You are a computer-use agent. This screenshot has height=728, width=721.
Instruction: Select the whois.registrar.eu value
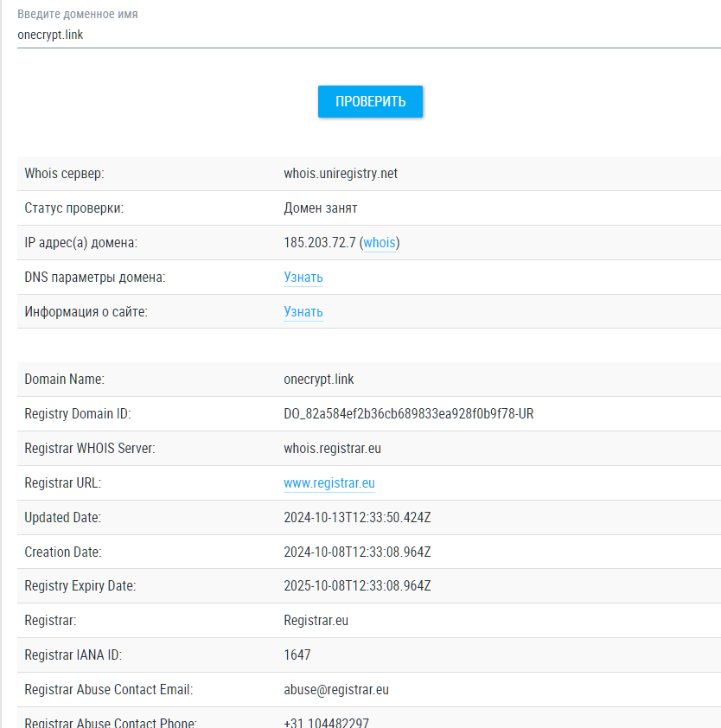(x=332, y=449)
